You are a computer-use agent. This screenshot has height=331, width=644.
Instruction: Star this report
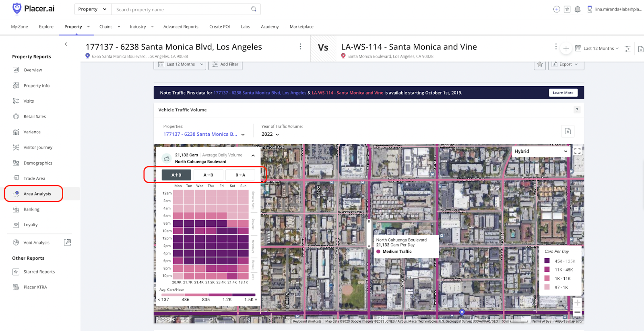click(540, 64)
